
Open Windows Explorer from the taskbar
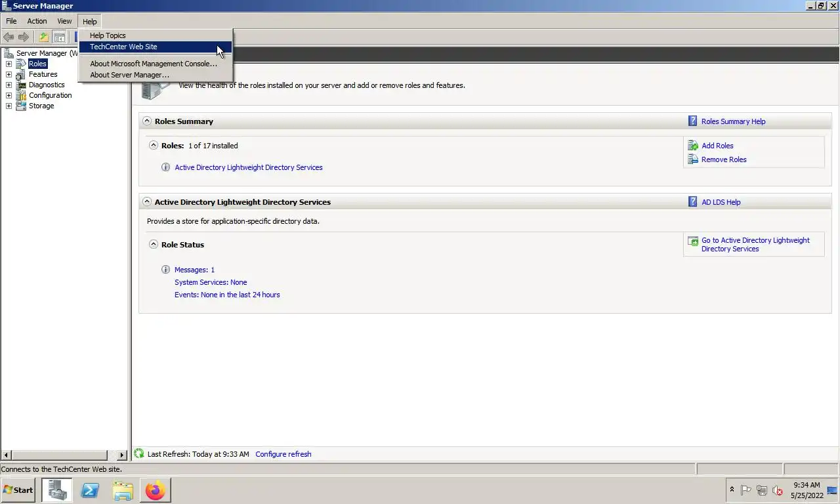123,490
